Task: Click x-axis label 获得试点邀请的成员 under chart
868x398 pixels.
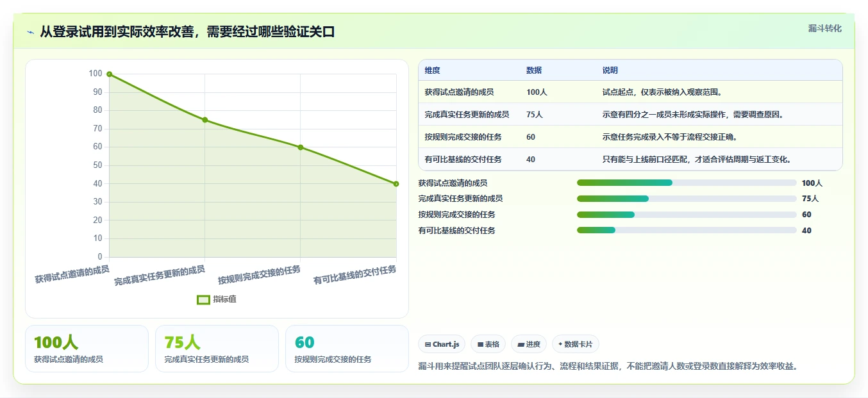Action: (x=72, y=274)
